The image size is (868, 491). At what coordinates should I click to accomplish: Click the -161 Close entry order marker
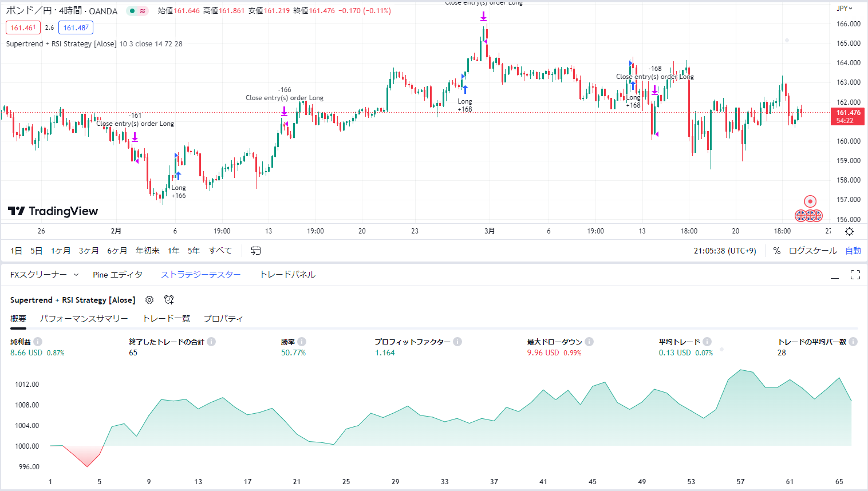click(135, 137)
